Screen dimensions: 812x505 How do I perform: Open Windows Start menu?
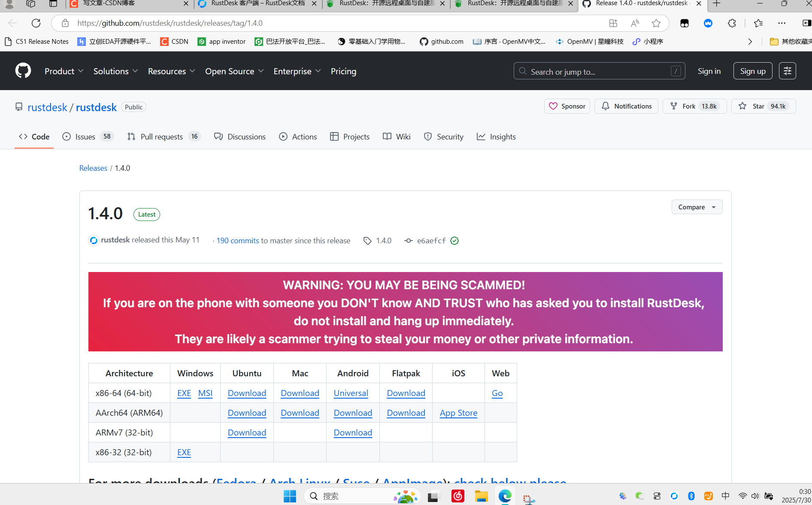[290, 496]
